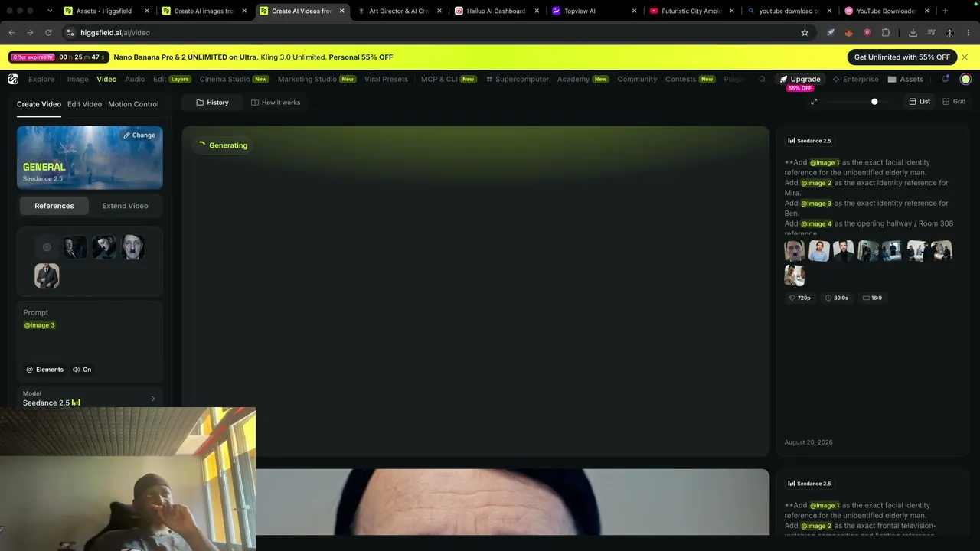The width and height of the screenshot is (980, 551).
Task: Switch to Grid view
Action: [x=954, y=102]
